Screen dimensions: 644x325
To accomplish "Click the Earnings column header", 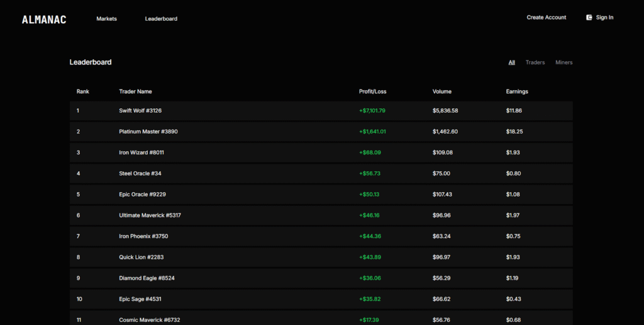I will [x=516, y=91].
